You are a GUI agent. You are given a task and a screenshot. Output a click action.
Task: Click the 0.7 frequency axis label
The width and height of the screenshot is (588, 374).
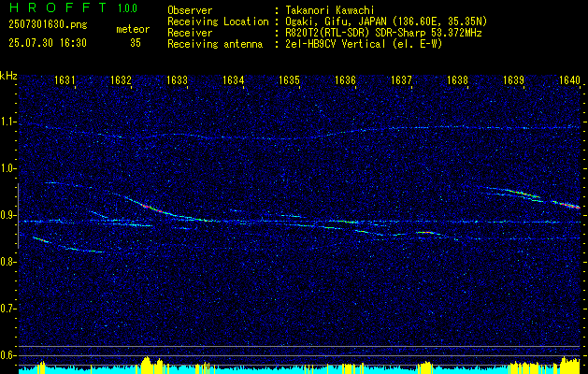pos(7,309)
